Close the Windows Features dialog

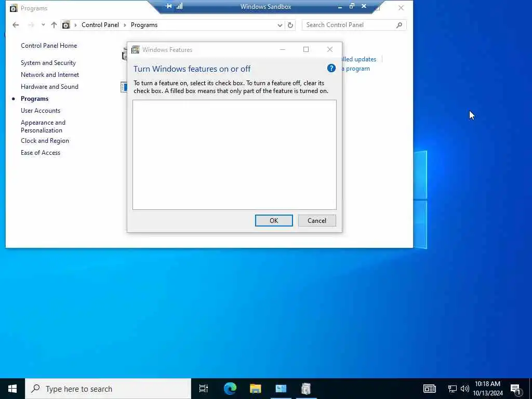coord(330,49)
